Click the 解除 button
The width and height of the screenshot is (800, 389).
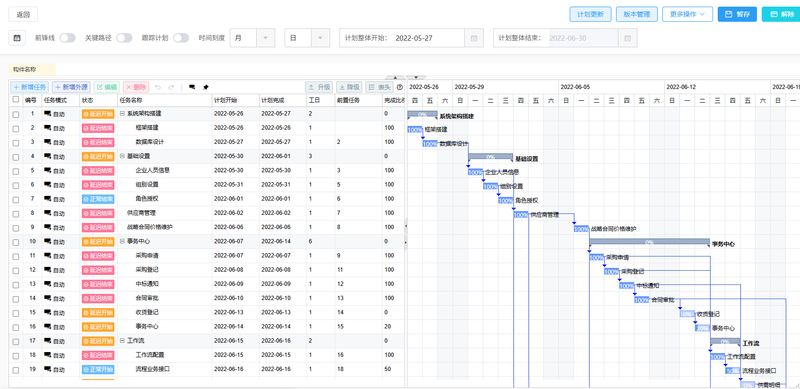781,14
